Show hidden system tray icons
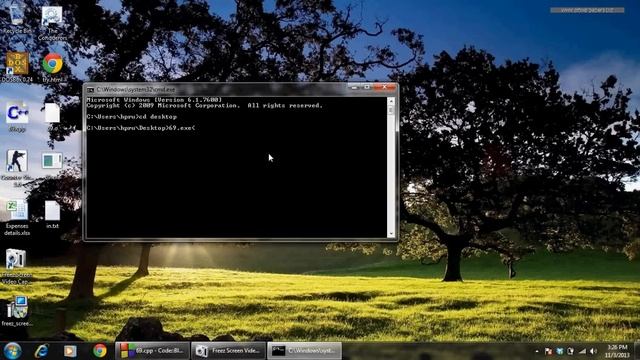640x360 pixels. pyautogui.click(x=537, y=351)
